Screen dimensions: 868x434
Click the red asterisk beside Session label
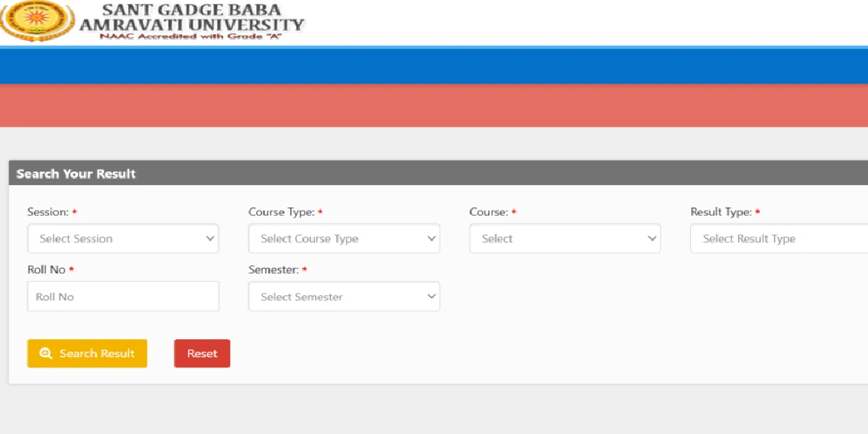[75, 211]
